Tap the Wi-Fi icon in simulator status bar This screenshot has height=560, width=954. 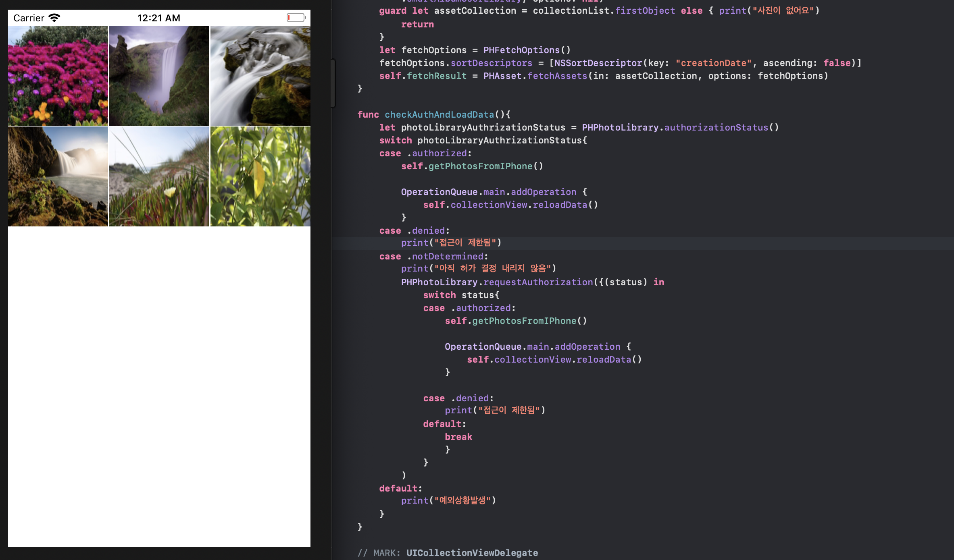[54, 18]
